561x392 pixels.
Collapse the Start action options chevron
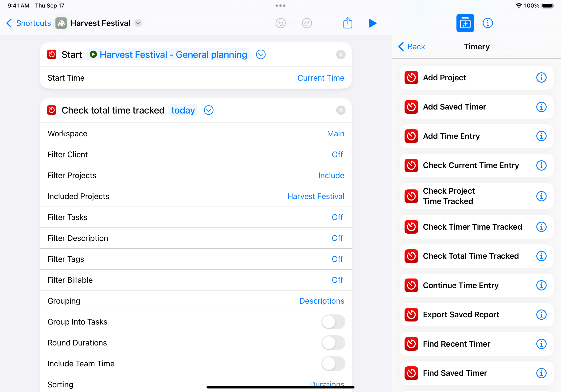pyautogui.click(x=261, y=55)
